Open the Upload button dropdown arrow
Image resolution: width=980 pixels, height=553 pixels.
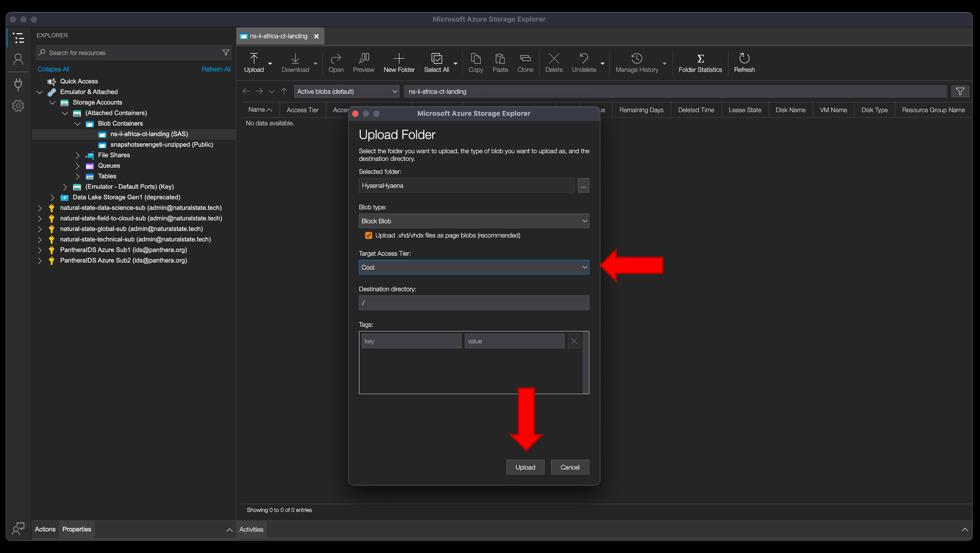click(270, 63)
